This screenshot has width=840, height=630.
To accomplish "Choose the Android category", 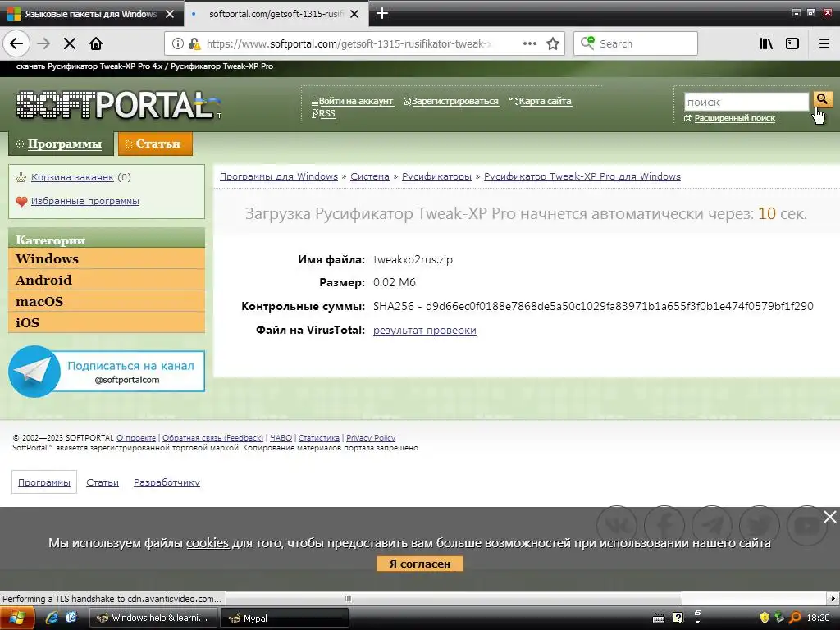I will point(107,281).
